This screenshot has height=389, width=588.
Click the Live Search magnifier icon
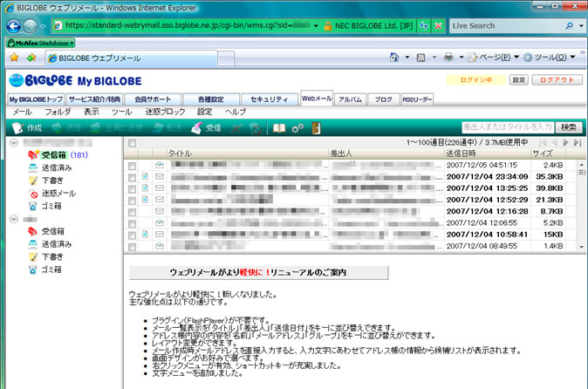(x=570, y=25)
